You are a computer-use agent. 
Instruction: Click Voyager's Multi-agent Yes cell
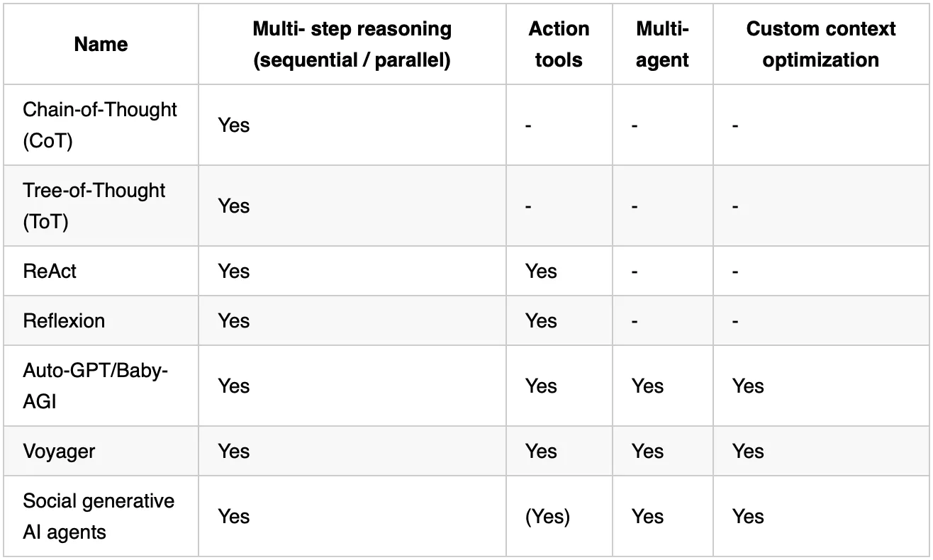click(647, 451)
